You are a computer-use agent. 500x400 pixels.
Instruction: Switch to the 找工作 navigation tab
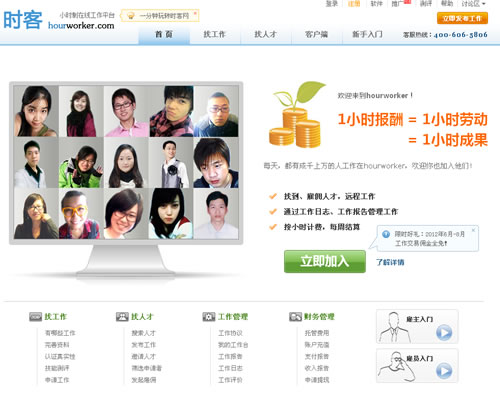coord(215,34)
